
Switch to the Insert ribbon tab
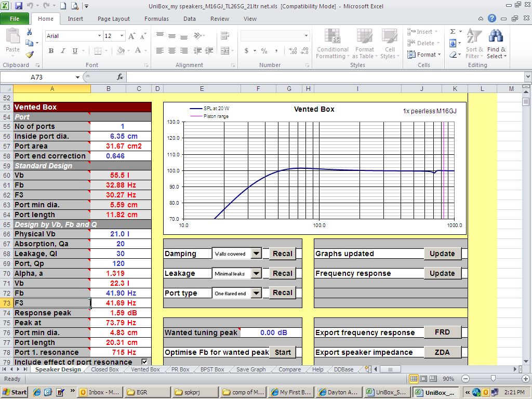[x=75, y=19]
